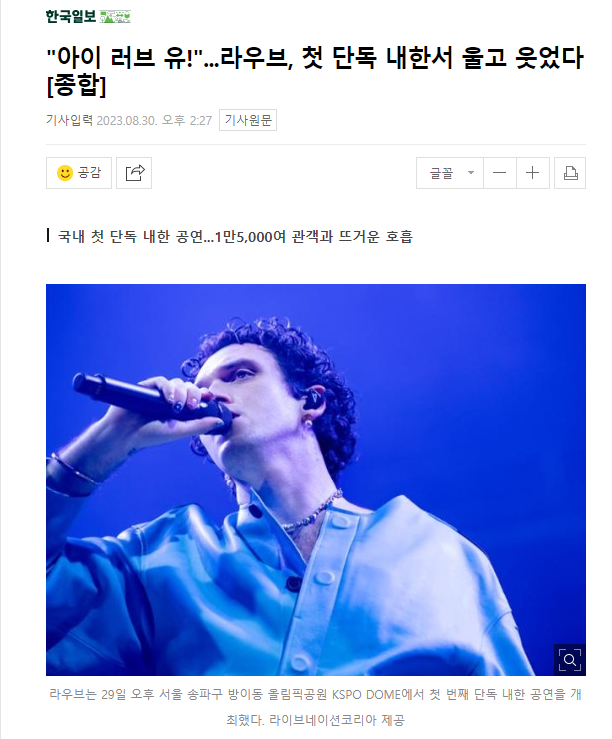
Task: Click the [종합] tag in the headline
Action: pyautogui.click(x=76, y=85)
